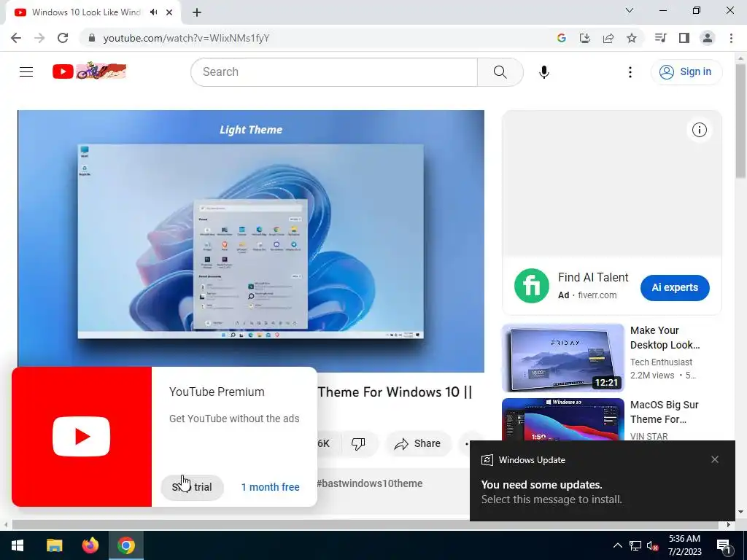The width and height of the screenshot is (747, 560).
Task: Start YouTube Premium trial button
Action: 193,487
